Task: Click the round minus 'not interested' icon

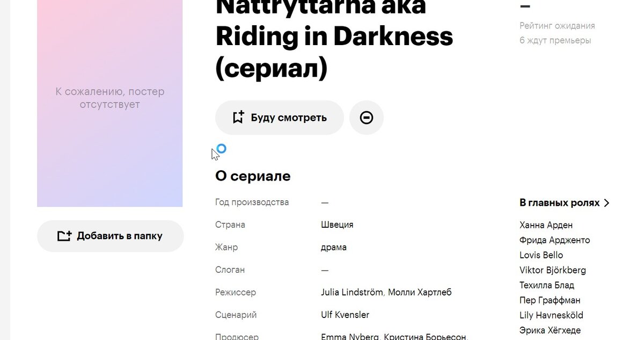Action: click(x=367, y=118)
